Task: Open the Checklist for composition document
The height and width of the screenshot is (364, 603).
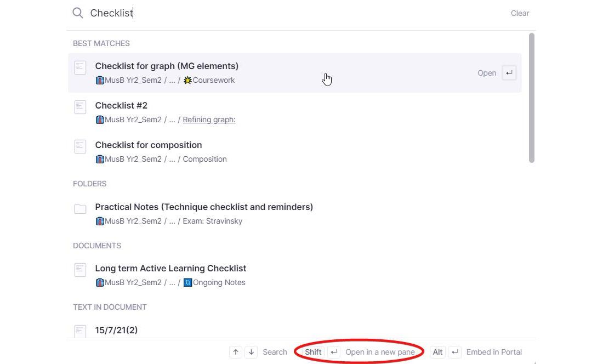Action: click(149, 145)
